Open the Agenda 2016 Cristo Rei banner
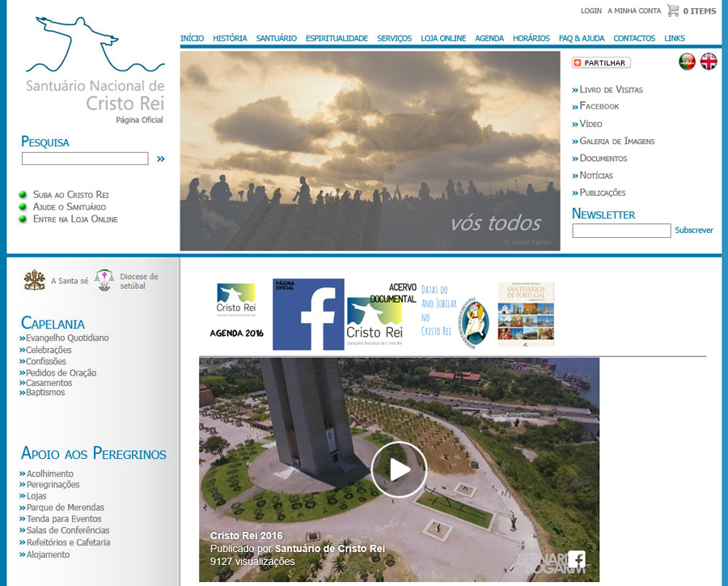The height and width of the screenshot is (586, 728). (x=236, y=310)
